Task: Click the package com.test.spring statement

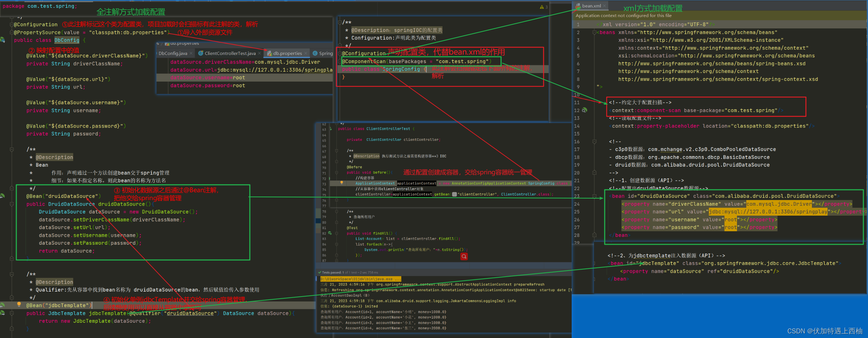Action: coord(40,6)
